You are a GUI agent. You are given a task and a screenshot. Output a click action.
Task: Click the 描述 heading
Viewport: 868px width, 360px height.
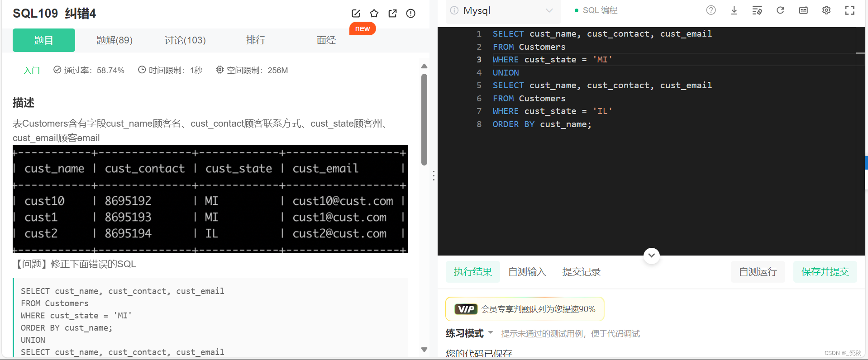click(x=24, y=103)
